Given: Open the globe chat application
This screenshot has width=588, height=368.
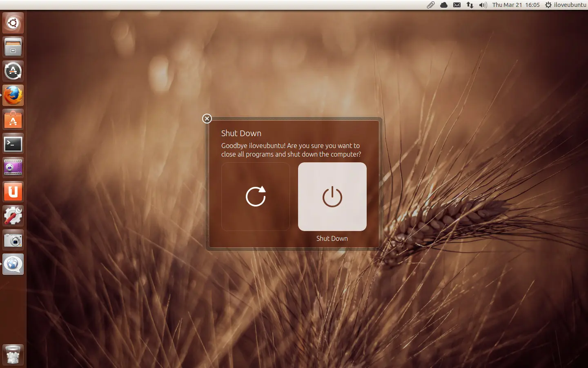Looking at the screenshot, I should [x=13, y=264].
